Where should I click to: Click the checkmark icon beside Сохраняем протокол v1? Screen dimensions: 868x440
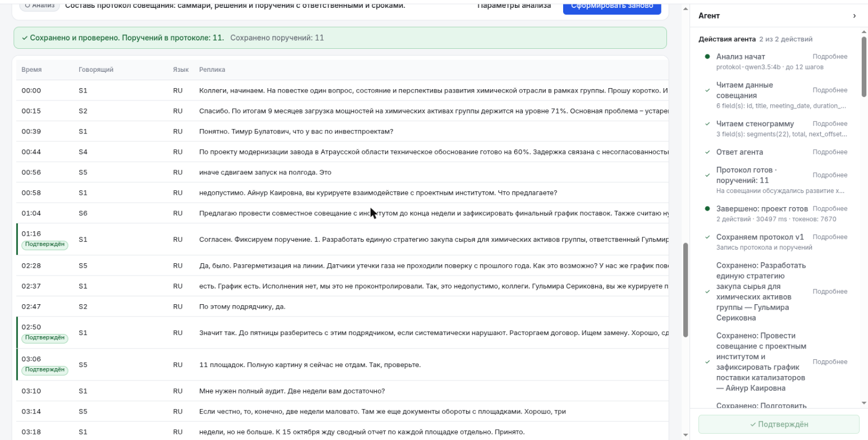[x=707, y=237]
